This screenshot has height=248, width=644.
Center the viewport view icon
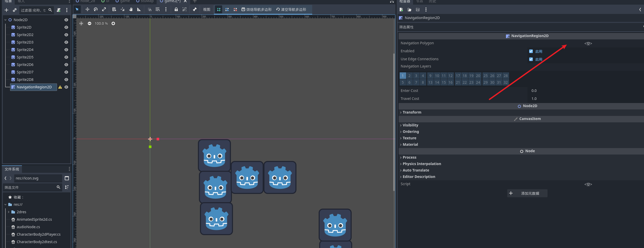pos(81,23)
